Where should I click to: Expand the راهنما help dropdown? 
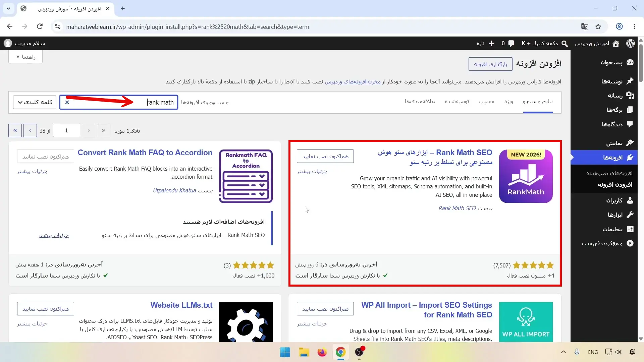tap(25, 57)
